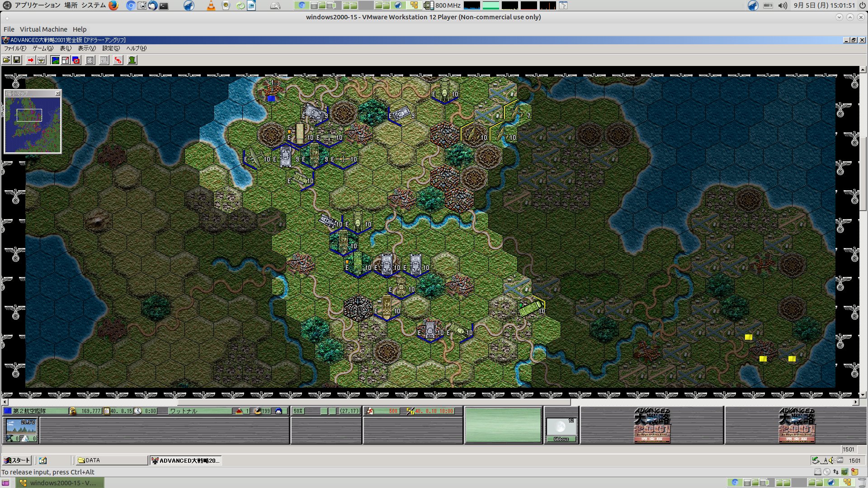Click the blue helmet icon in status bar
The image size is (868, 488).
[x=278, y=411]
